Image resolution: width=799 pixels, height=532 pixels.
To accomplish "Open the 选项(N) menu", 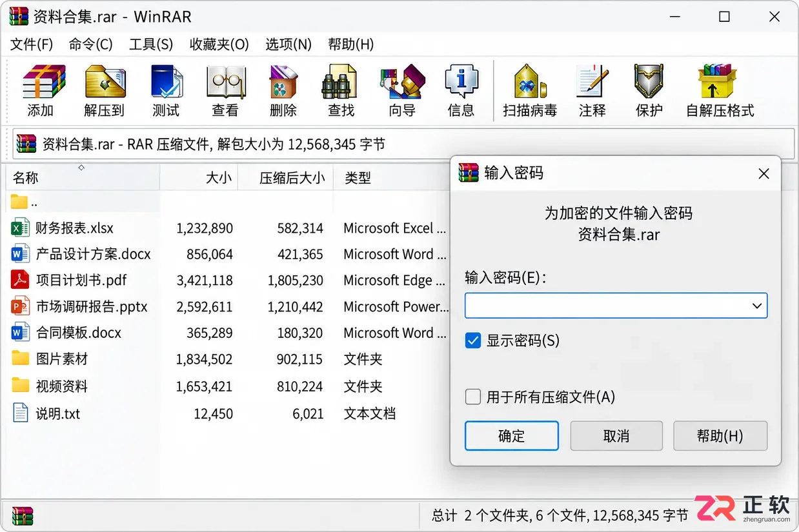I will [x=288, y=44].
